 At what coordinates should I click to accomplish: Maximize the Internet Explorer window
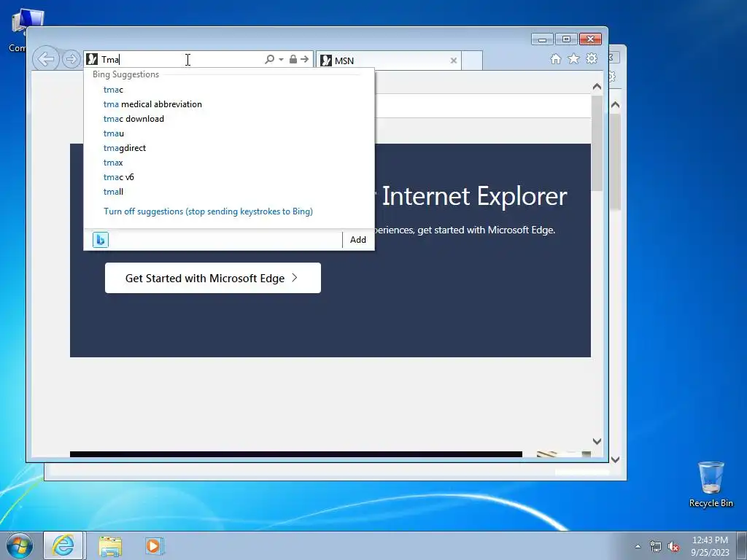tap(566, 39)
